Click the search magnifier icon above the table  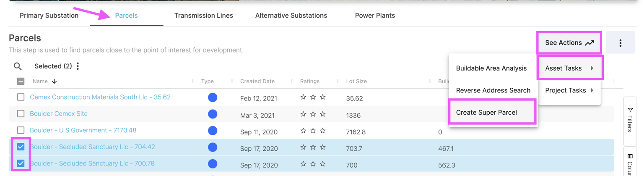point(18,66)
